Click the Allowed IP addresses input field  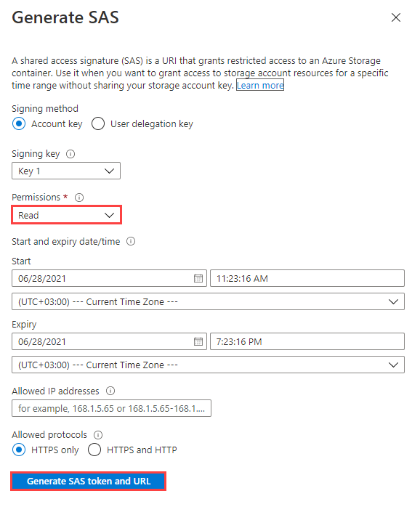click(111, 408)
